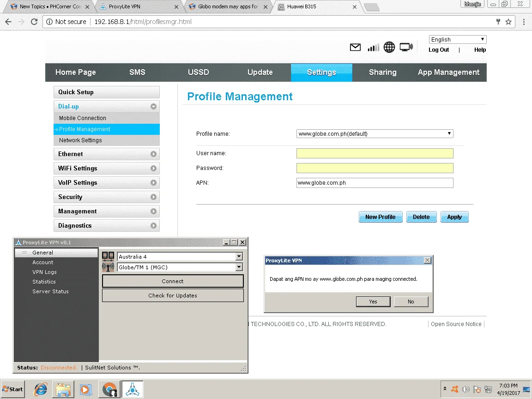Viewport: 532px width, 399px height.
Task: Click the signal strength bars icon
Action: pyautogui.click(x=373, y=47)
